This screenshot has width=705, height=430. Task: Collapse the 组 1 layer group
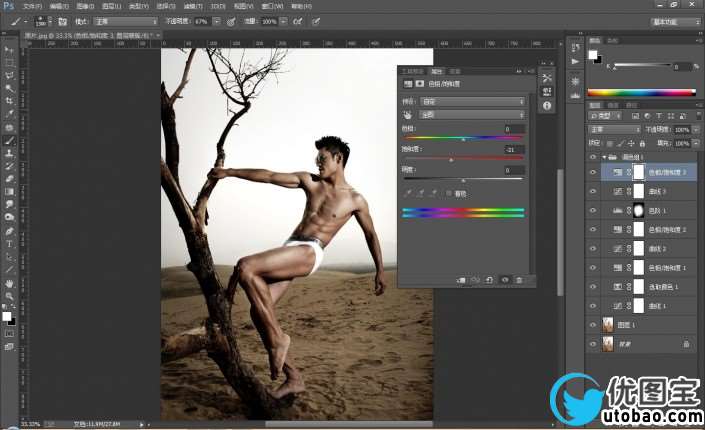604,157
